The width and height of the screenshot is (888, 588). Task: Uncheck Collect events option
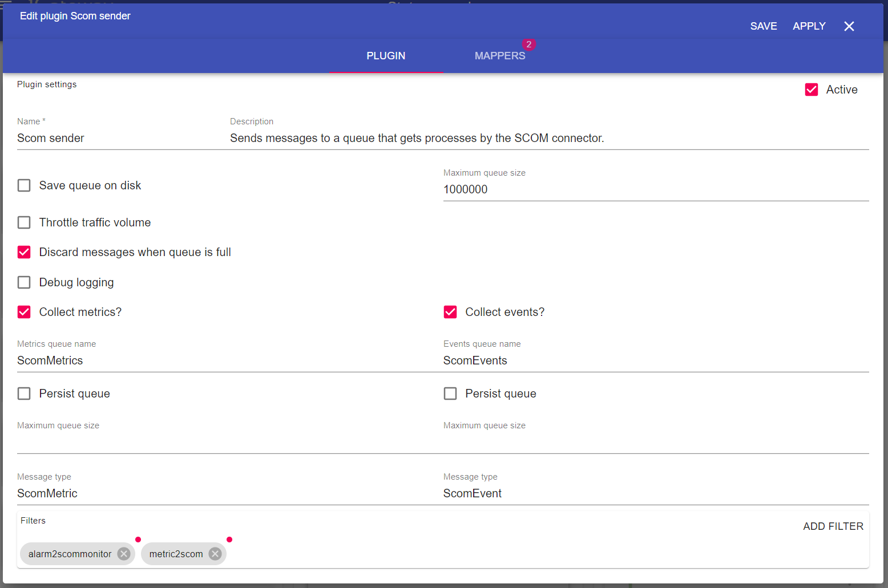tap(450, 312)
